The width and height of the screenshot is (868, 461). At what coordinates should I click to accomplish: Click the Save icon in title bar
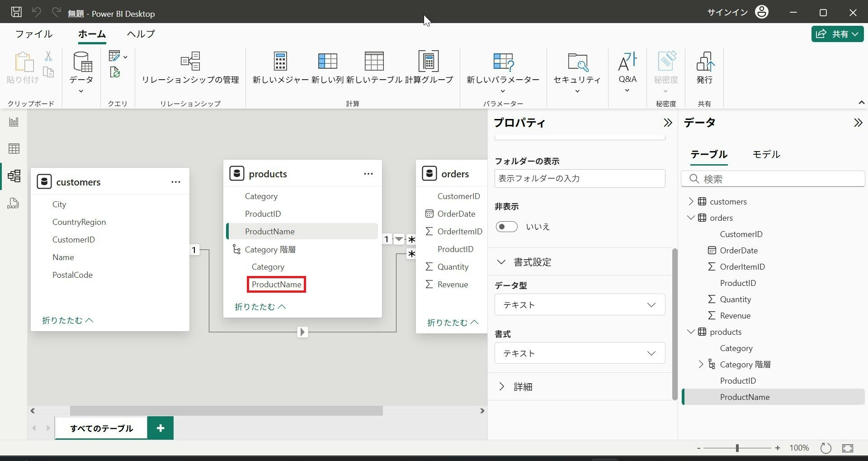[16, 12]
